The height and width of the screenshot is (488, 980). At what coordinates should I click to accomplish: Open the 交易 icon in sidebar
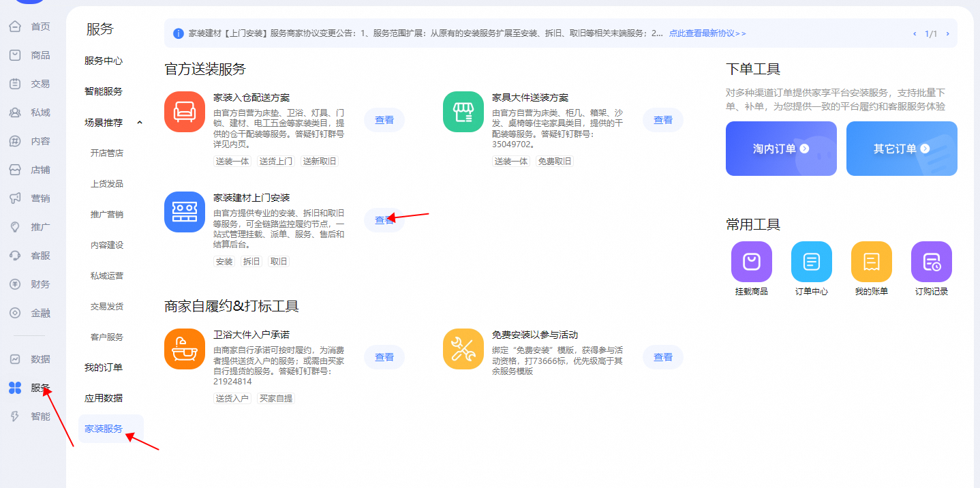point(15,84)
